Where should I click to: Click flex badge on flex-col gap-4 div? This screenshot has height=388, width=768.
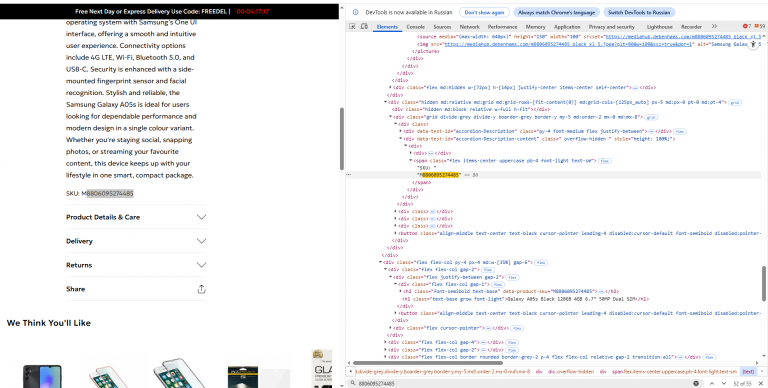[512, 342]
